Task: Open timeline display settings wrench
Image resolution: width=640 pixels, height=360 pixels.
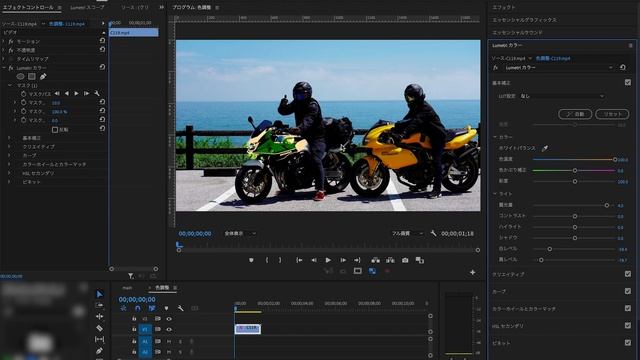Action: pyautogui.click(x=180, y=308)
